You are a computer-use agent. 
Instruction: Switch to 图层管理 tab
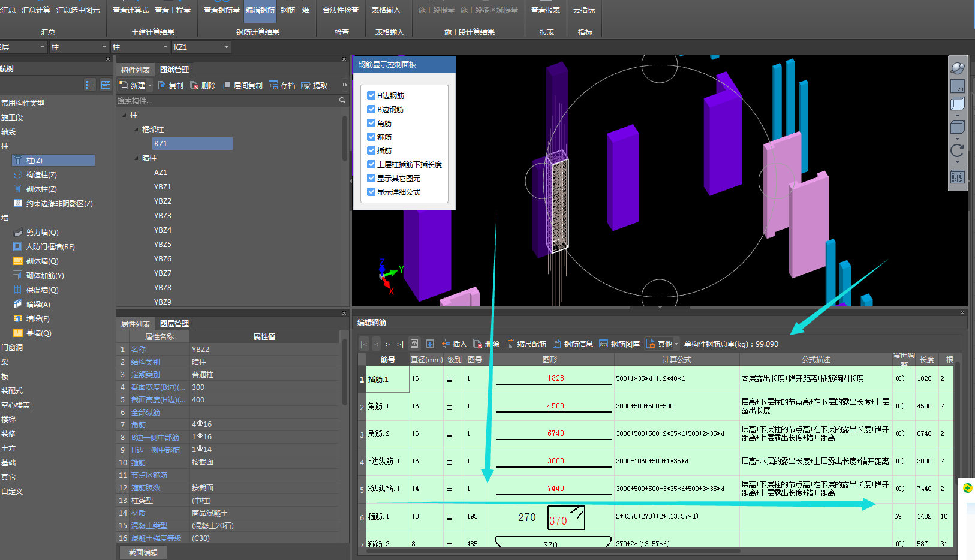pos(174,324)
